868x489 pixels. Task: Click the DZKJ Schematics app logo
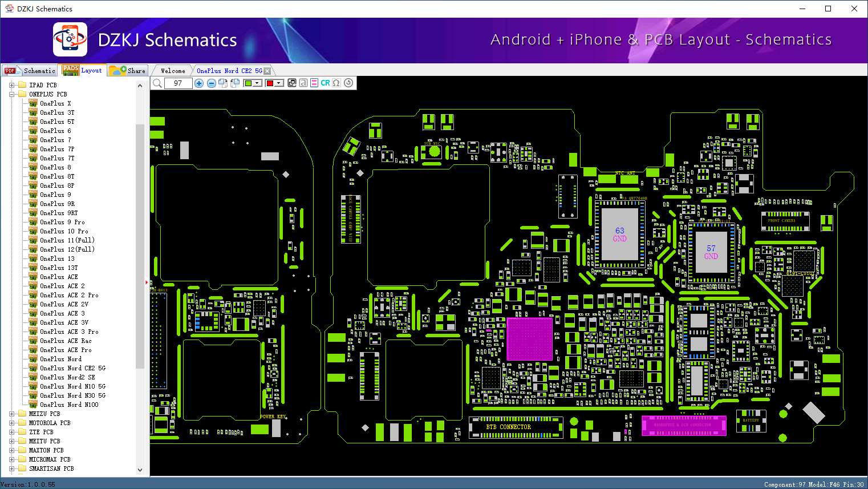pyautogui.click(x=70, y=39)
